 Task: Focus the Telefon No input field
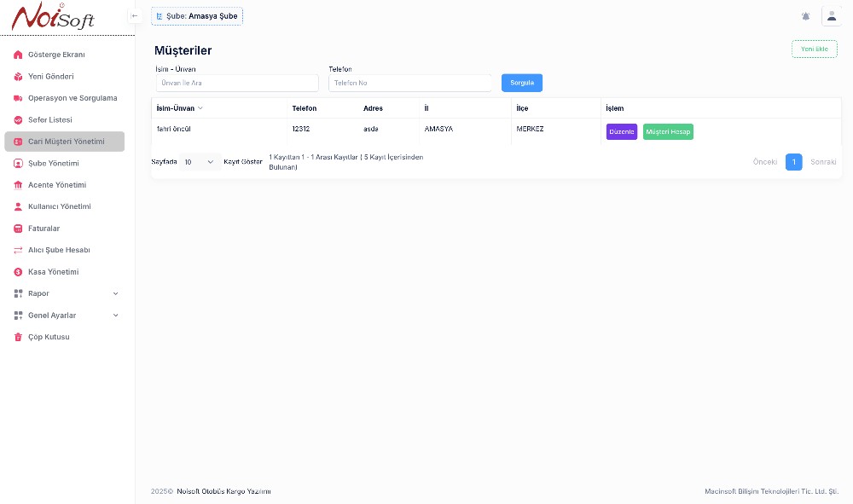[x=409, y=84]
